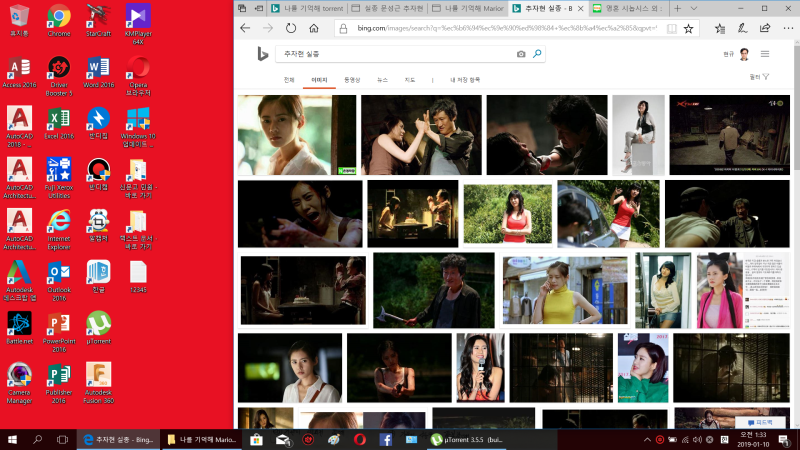800x450 pixels.
Task: Open the woman in yellow top thumbnail
Action: click(x=565, y=290)
